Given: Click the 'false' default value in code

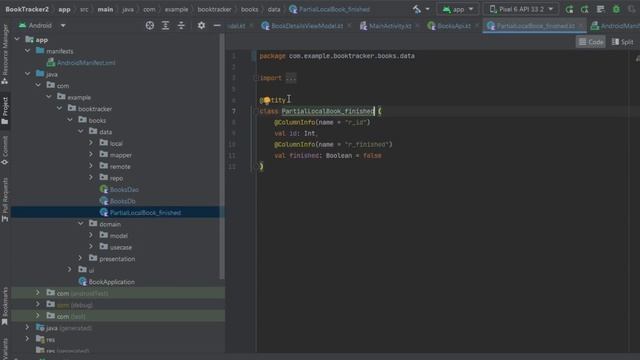Looking at the screenshot, I should (x=372, y=156).
